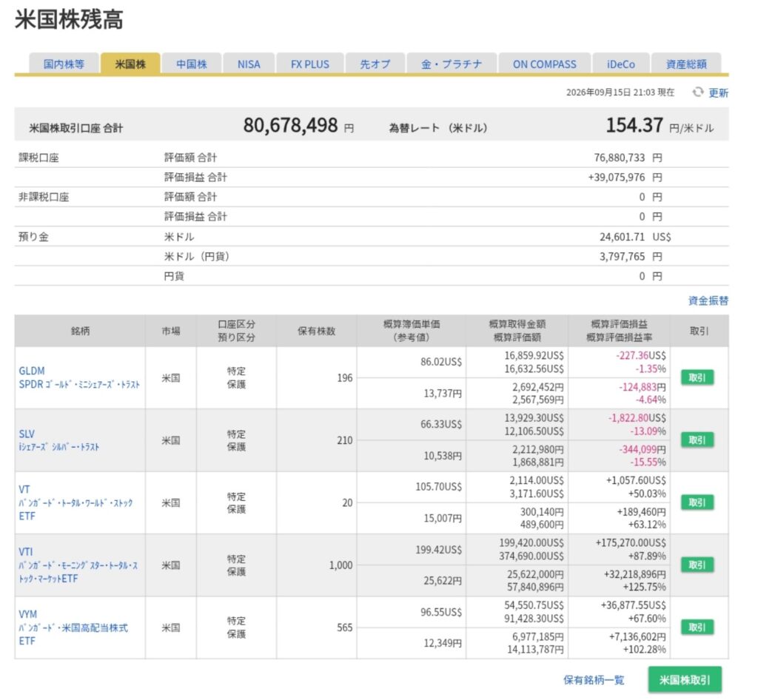758x700 pixels.
Task: Click the GLDM loss -227.36US$
Action: pos(640,356)
